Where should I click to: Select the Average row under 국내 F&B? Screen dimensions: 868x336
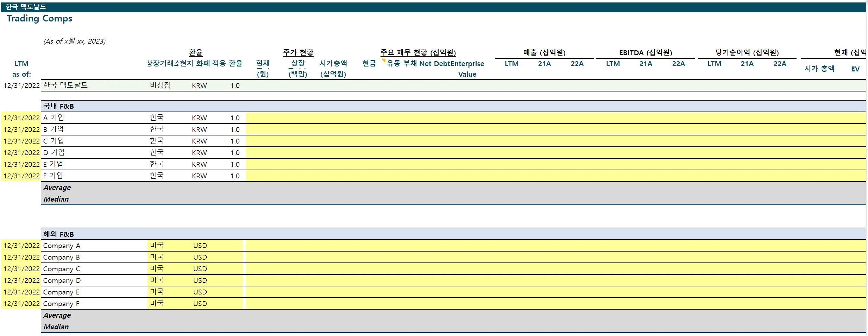point(57,188)
